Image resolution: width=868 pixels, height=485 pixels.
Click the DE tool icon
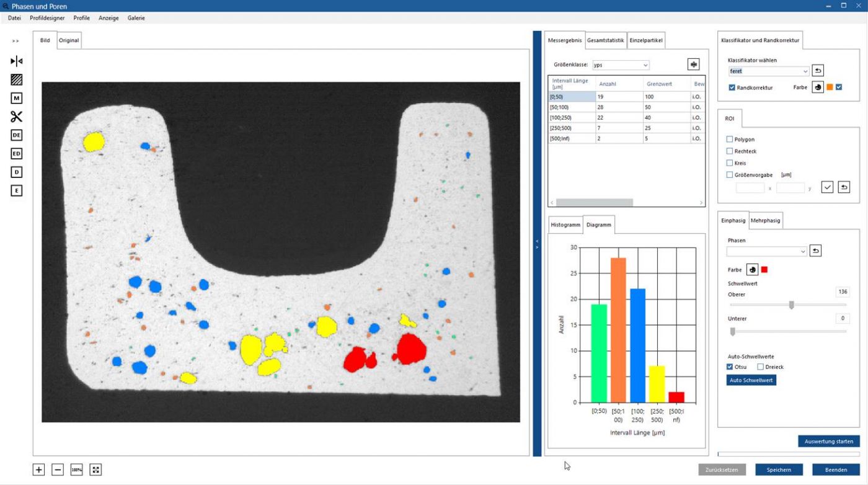(x=17, y=135)
